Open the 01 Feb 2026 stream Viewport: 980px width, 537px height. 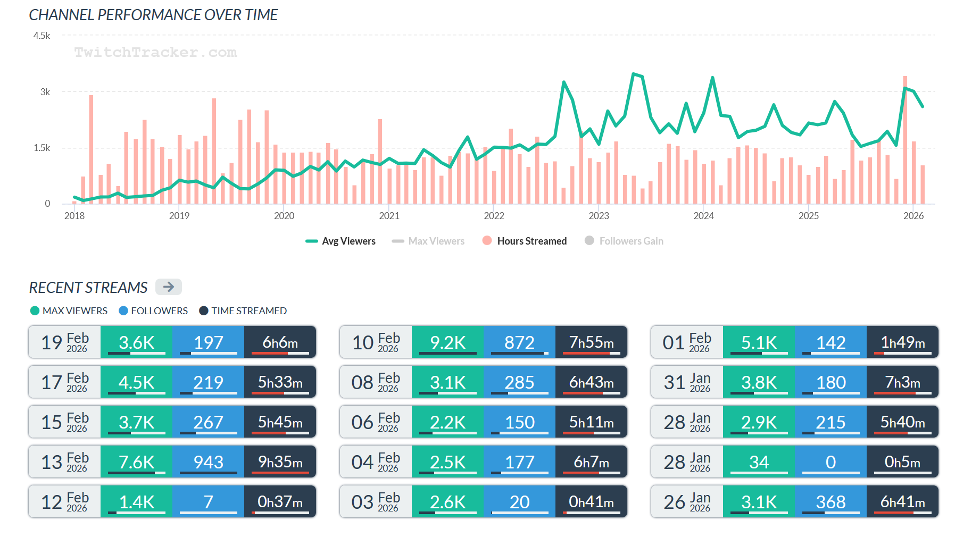coord(795,342)
